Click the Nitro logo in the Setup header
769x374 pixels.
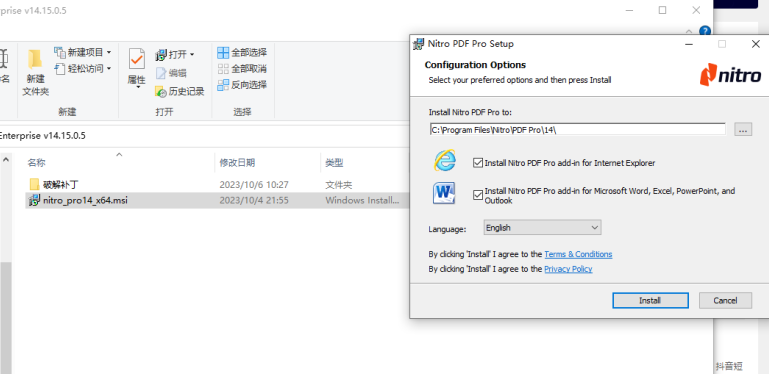pyautogui.click(x=730, y=75)
